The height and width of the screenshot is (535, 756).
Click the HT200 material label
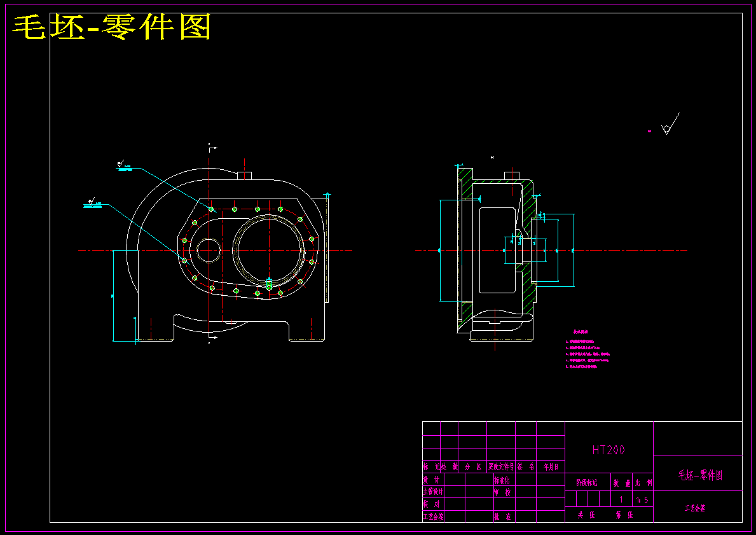pos(608,450)
